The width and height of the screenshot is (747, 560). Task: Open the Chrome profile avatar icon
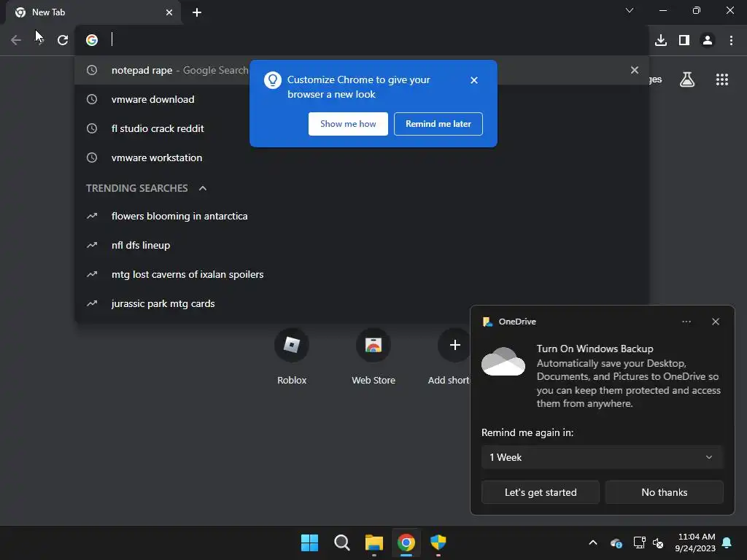(708, 40)
